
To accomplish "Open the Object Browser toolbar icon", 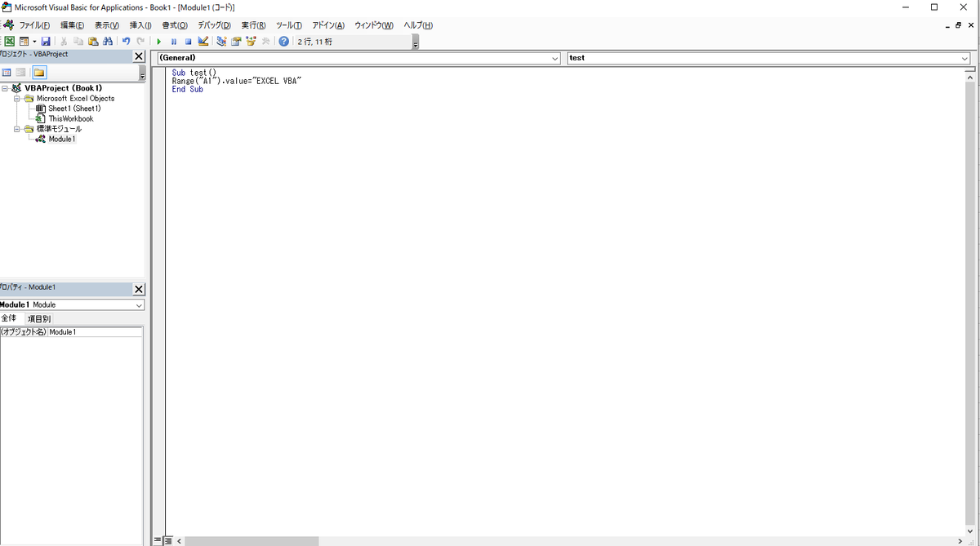I will coord(251,42).
